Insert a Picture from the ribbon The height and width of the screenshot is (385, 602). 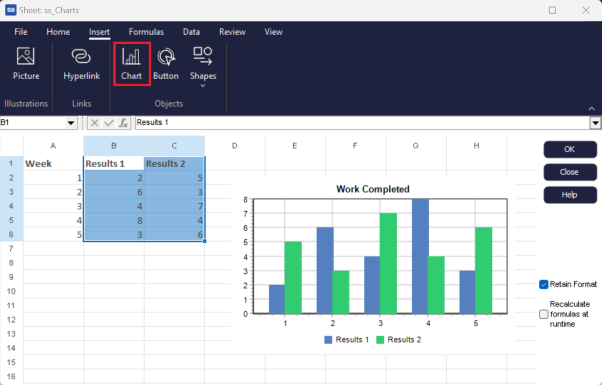[x=26, y=63]
